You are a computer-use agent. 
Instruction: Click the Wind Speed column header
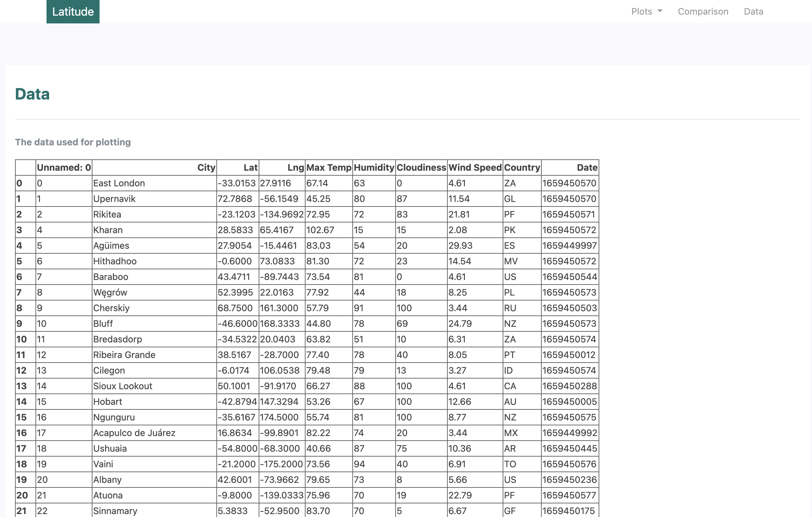(474, 167)
